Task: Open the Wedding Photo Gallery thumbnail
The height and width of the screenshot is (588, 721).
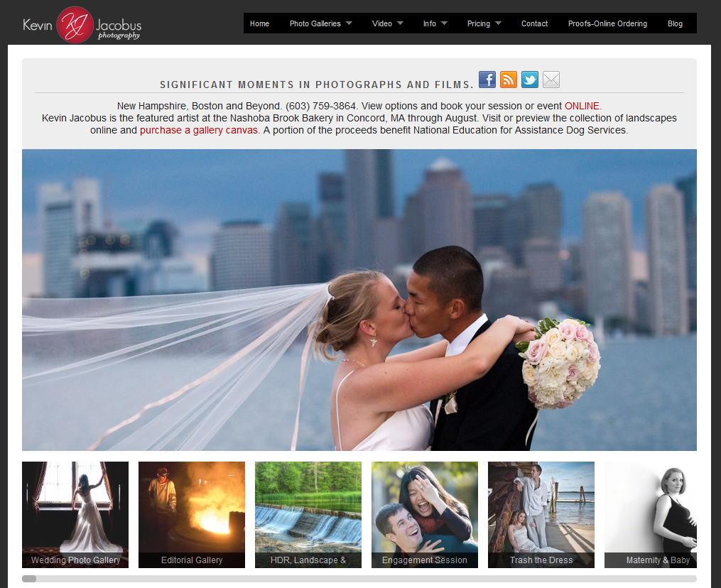Action: (75, 514)
